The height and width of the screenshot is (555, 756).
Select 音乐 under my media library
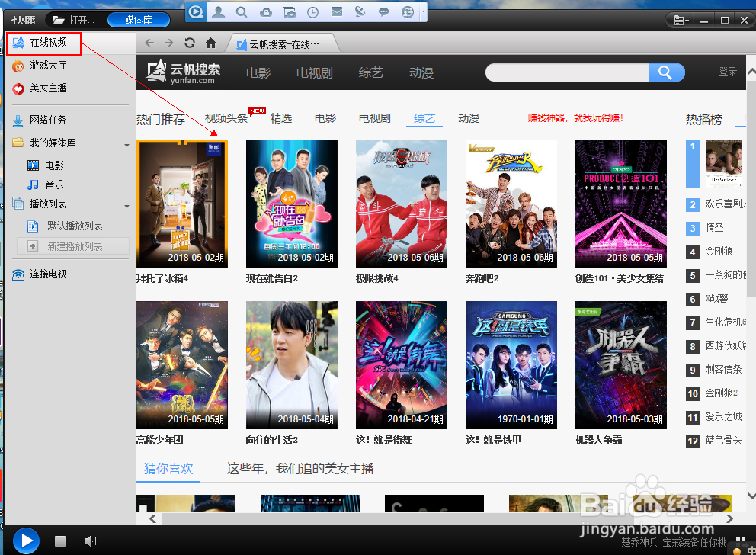tap(46, 184)
